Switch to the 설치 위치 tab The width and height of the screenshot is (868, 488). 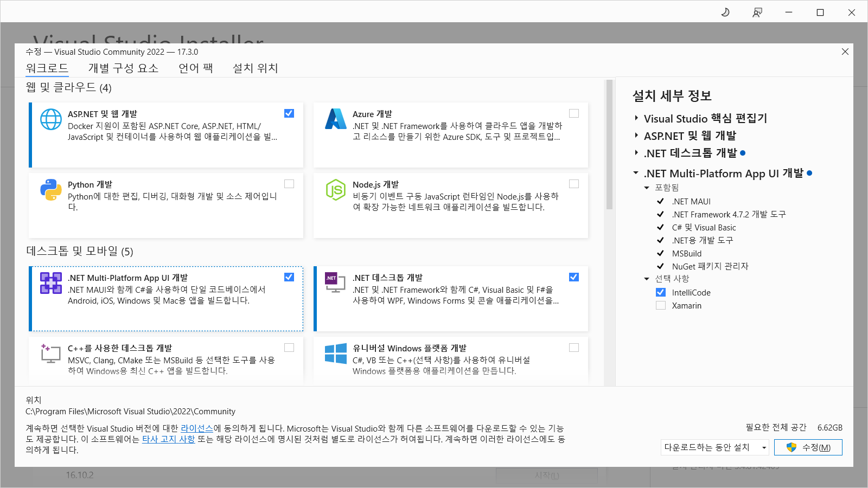tap(256, 68)
